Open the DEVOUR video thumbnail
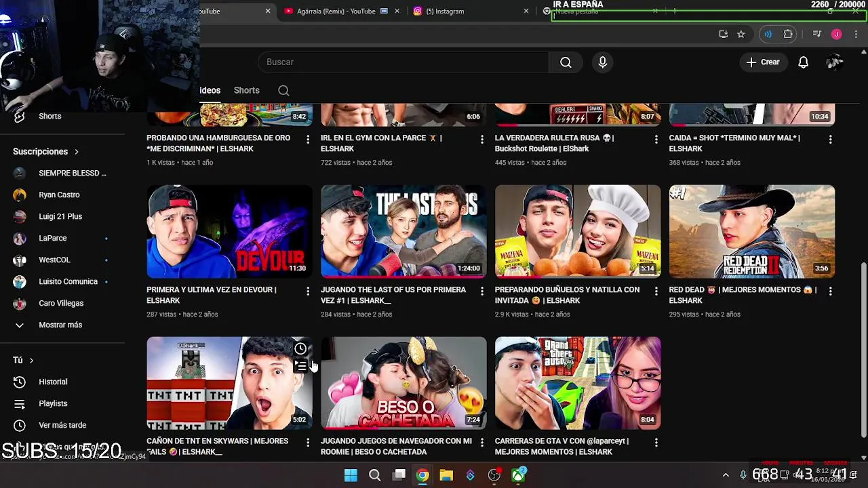Viewport: 868px width, 488px height. click(229, 231)
